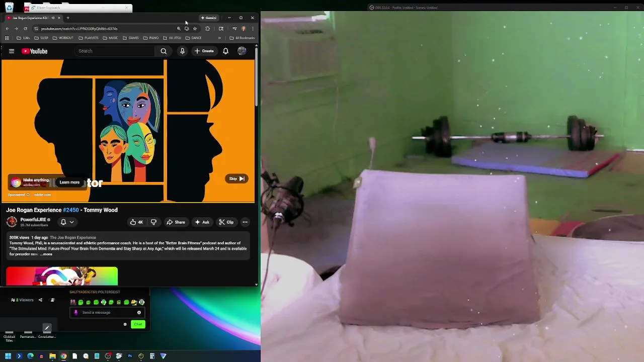Click The Joe Rogan Experience description tag
Screen dimensions: 644x362
[x=72, y=237]
